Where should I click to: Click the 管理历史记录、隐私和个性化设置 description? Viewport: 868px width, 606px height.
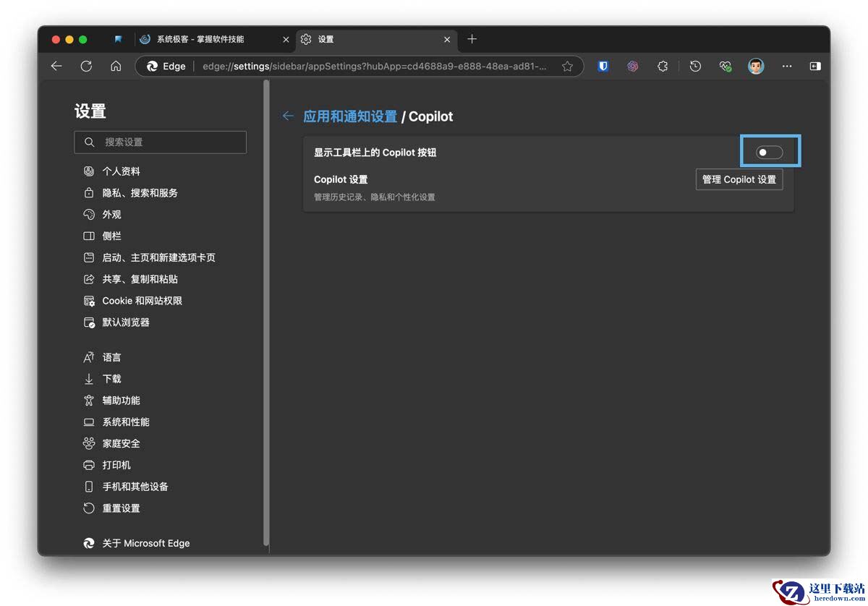tap(374, 197)
